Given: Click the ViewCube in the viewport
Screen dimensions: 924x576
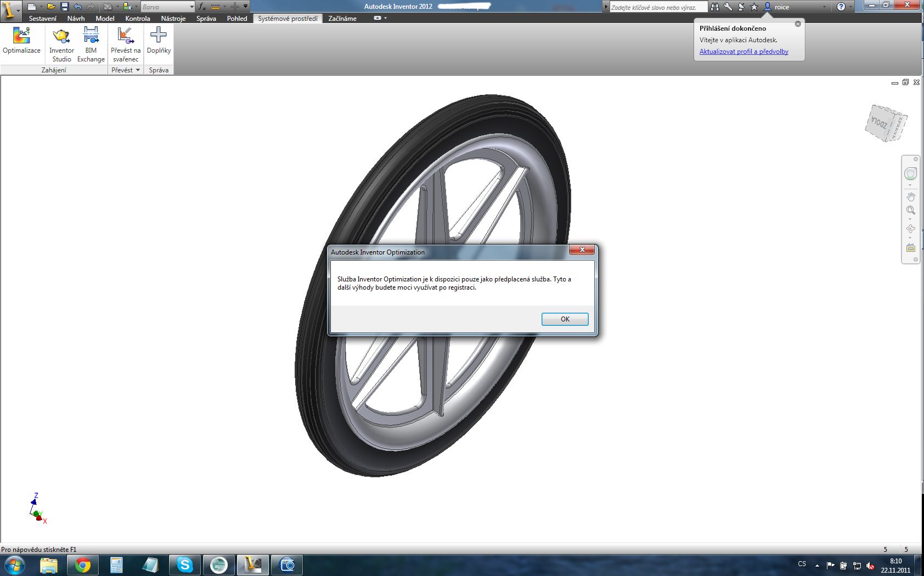Looking at the screenshot, I should (x=886, y=123).
